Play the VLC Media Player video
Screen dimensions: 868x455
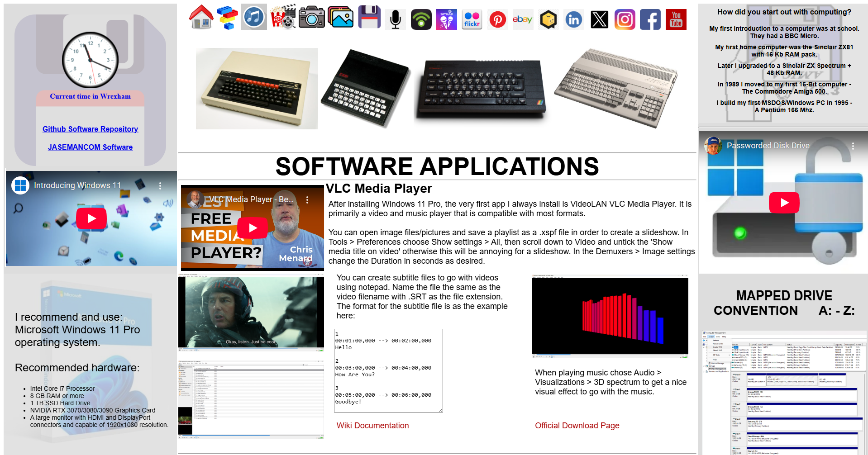(x=253, y=227)
